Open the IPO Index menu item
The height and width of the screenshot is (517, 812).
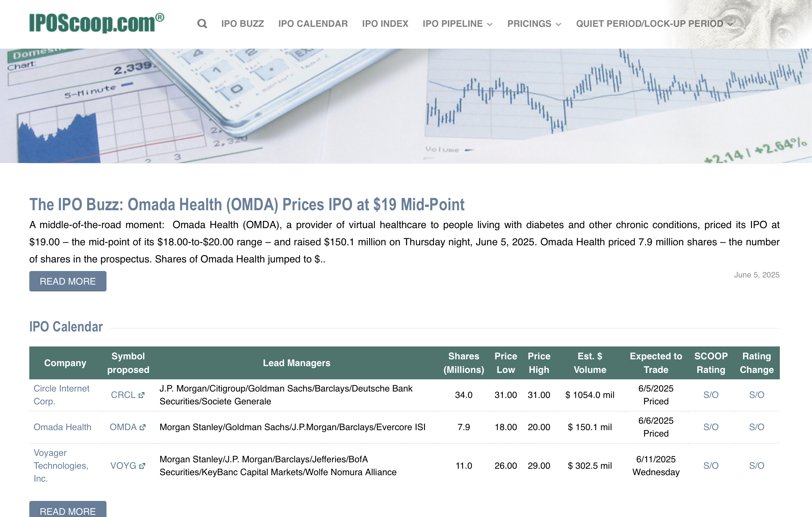[x=385, y=24]
